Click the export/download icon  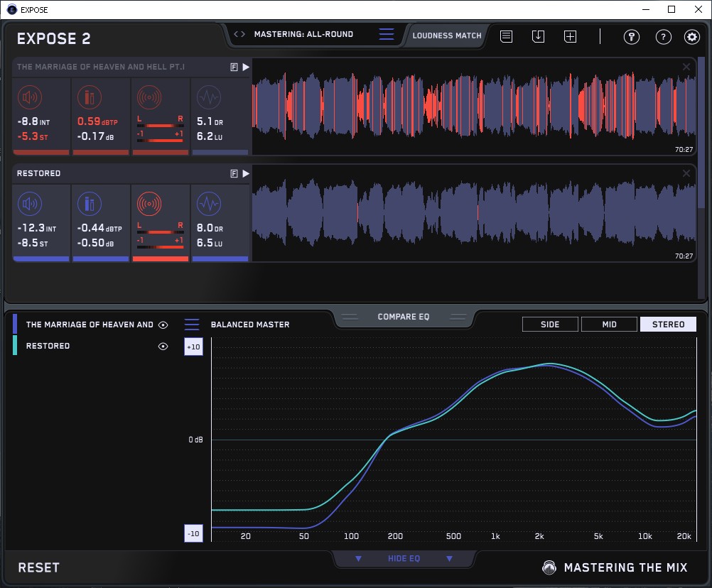point(538,36)
